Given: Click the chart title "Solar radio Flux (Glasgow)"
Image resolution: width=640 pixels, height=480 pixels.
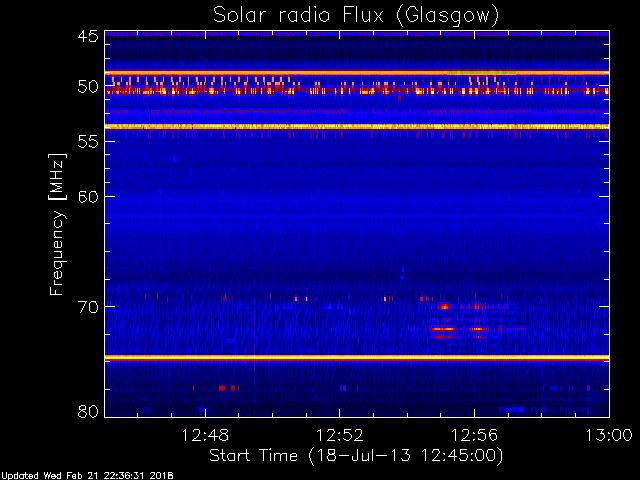Looking at the screenshot, I should (x=356, y=16).
